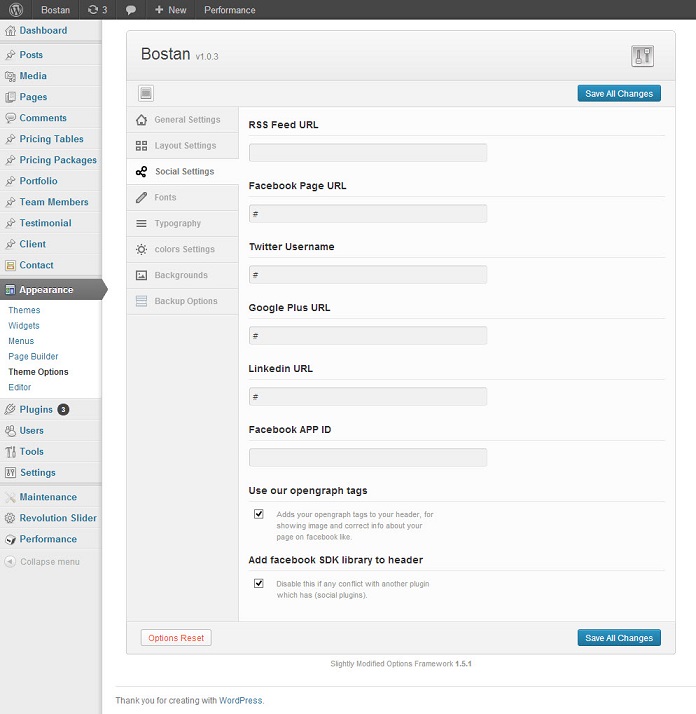Image resolution: width=696 pixels, height=714 pixels.
Task: Open the New content dropdown in admin bar
Action: coord(170,10)
